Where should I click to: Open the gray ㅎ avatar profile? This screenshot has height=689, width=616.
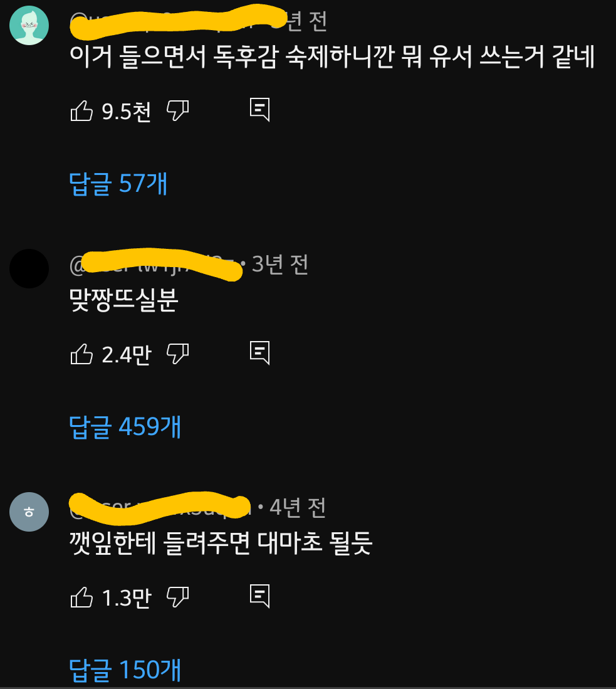click(x=29, y=512)
